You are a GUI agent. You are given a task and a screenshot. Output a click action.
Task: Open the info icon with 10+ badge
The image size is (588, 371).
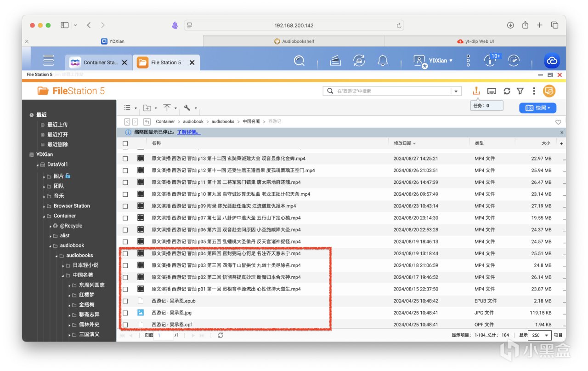491,60
